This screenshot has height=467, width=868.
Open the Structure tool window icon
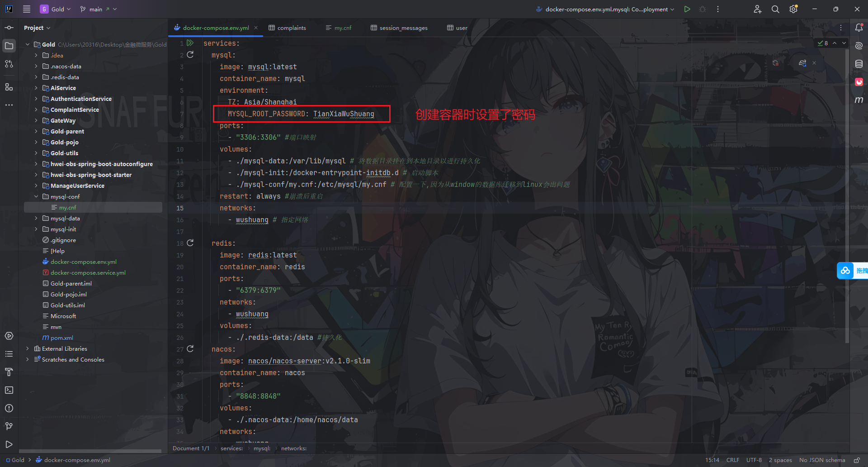click(x=9, y=87)
